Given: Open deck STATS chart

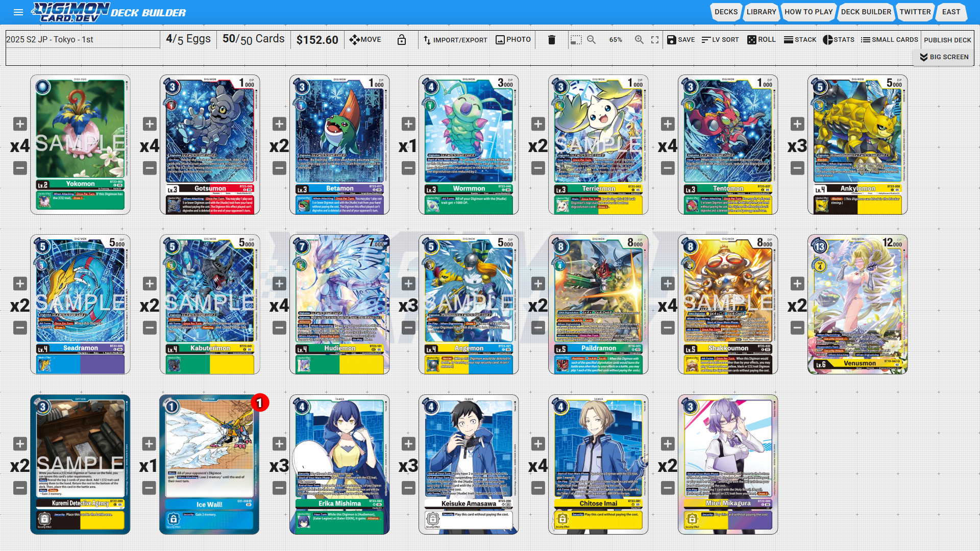Looking at the screenshot, I should coord(838,40).
